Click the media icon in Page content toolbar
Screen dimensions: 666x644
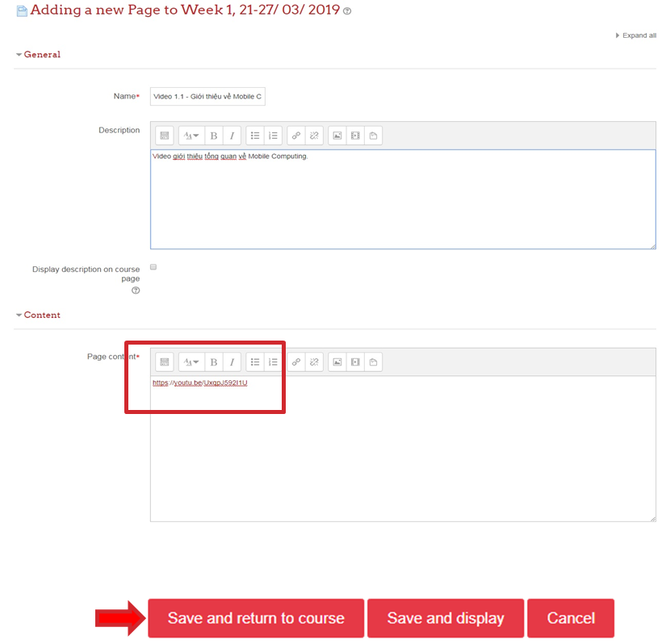coord(355,362)
